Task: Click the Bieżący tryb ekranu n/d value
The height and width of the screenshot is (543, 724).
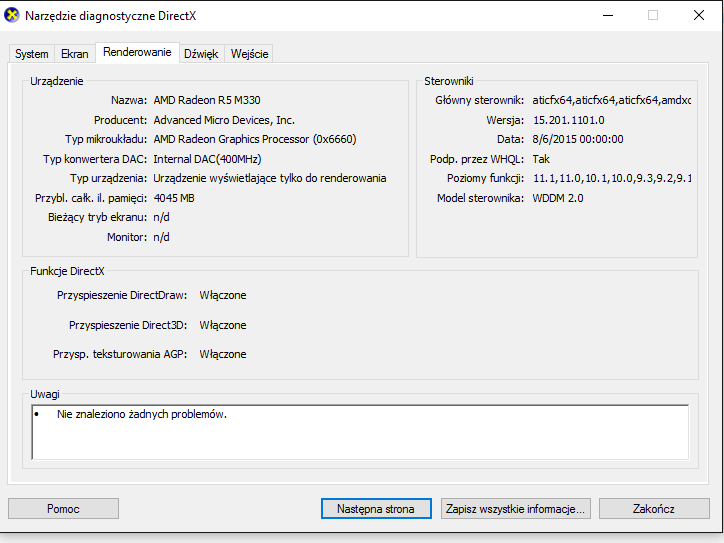Action: click(162, 217)
